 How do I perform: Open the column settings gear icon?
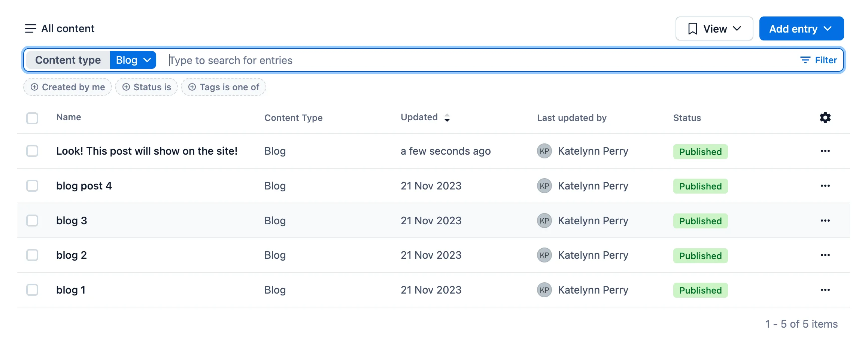(825, 118)
